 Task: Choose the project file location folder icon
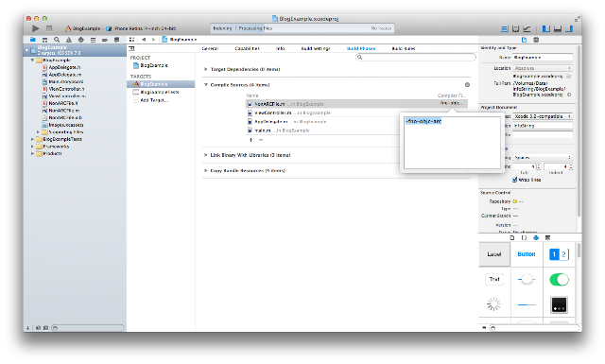pyautogui.click(x=569, y=76)
